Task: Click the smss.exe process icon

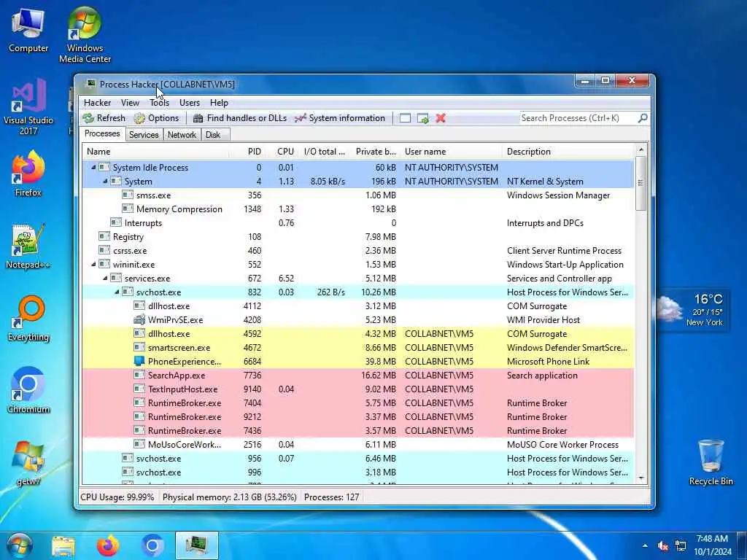Action: pyautogui.click(x=127, y=195)
